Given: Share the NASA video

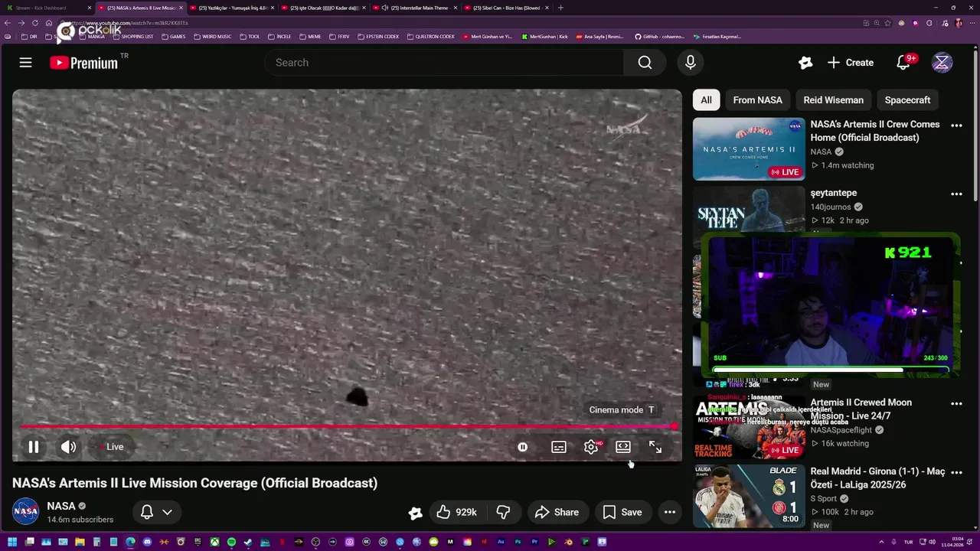Looking at the screenshot, I should coord(557,512).
